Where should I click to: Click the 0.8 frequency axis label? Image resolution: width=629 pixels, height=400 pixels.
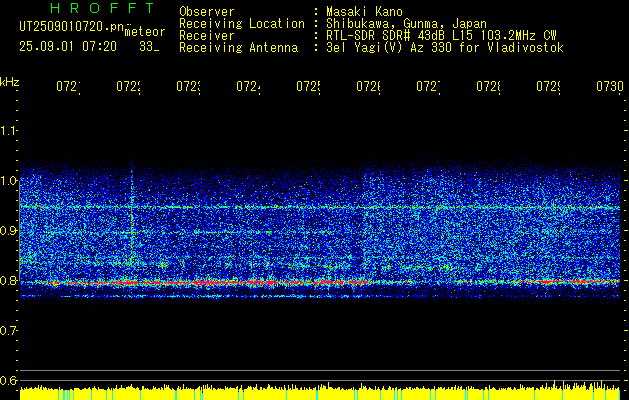[8, 280]
